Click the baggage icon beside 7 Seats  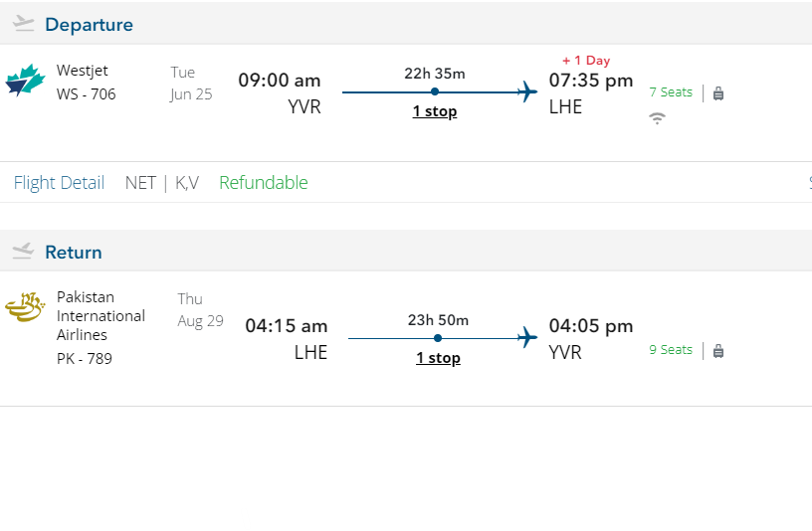(x=718, y=92)
